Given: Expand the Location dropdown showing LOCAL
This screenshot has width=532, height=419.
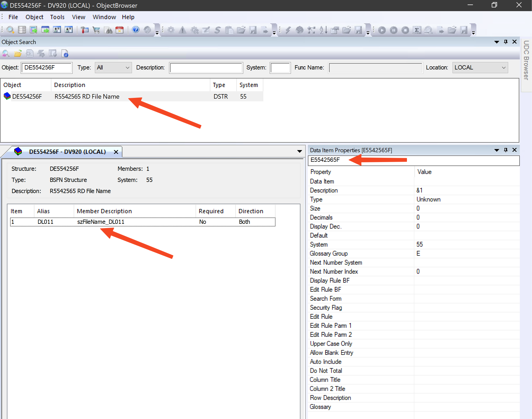Looking at the screenshot, I should (x=480, y=68).
